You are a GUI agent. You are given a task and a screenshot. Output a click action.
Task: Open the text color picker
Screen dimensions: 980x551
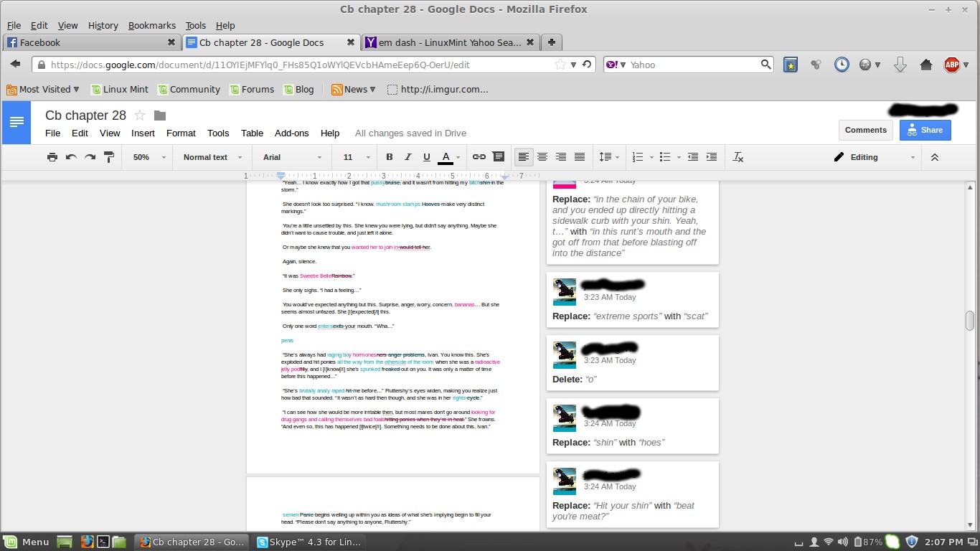449,157
